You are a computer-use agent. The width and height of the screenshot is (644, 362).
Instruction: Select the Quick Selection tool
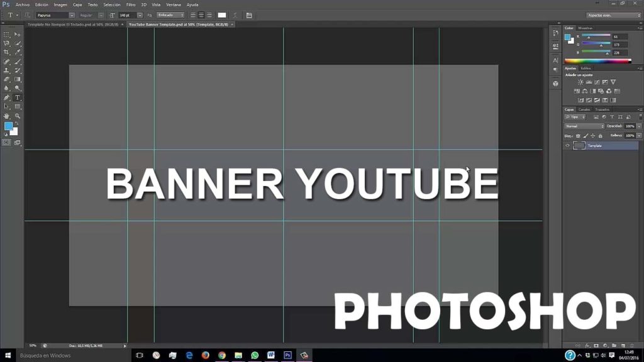[17, 43]
